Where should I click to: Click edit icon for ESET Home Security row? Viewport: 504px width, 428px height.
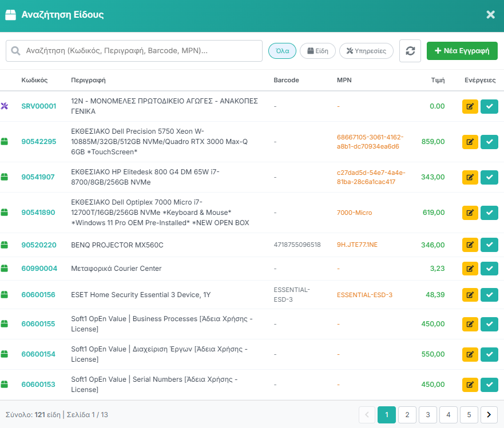click(470, 295)
